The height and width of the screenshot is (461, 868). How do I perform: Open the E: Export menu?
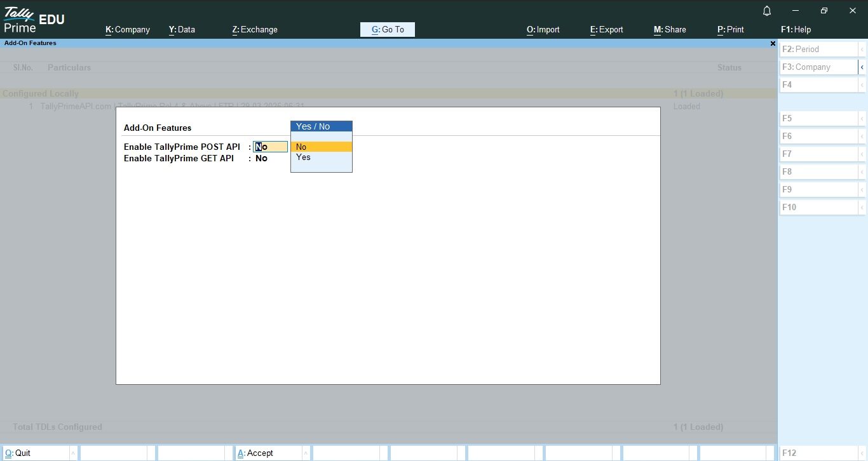click(x=607, y=29)
